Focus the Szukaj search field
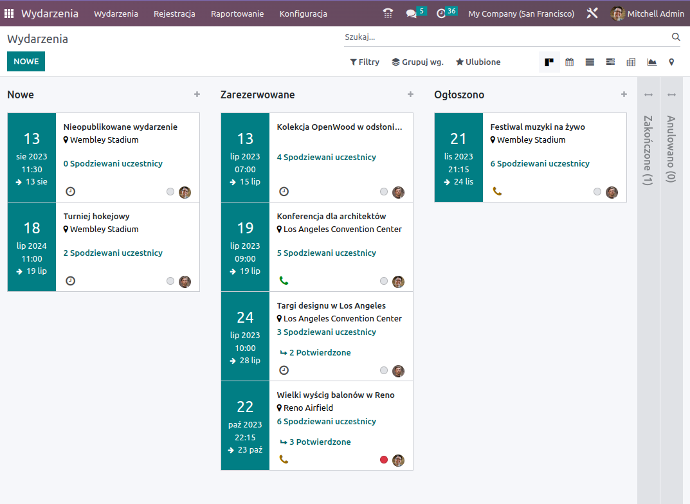 click(x=506, y=37)
